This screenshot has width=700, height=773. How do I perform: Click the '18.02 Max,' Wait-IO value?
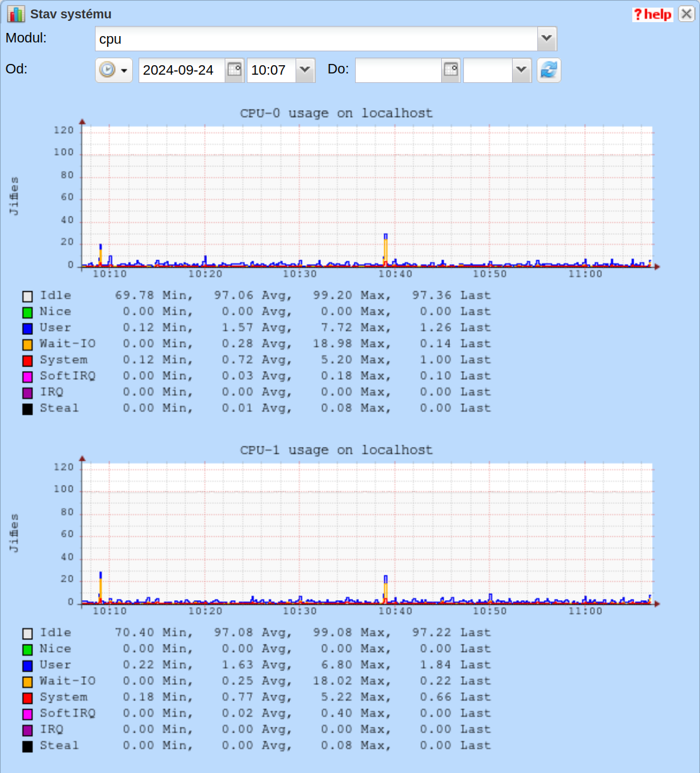pyautogui.click(x=352, y=681)
